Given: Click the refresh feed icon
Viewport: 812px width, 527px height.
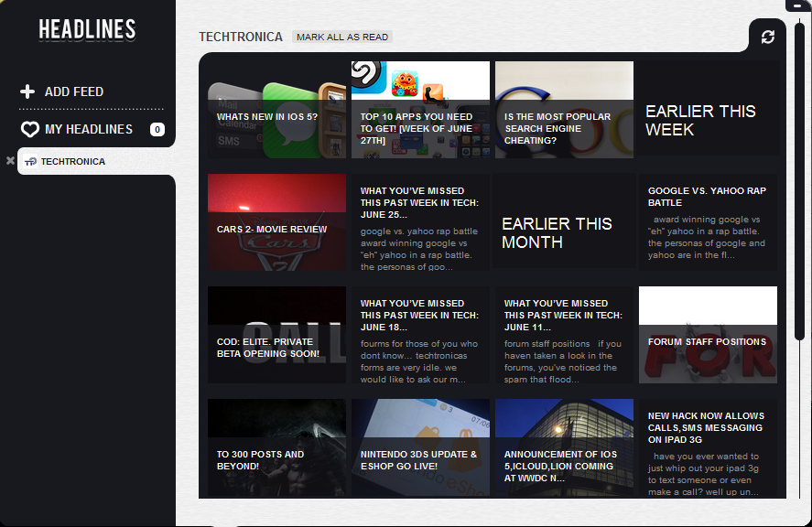Looking at the screenshot, I should tap(767, 37).
